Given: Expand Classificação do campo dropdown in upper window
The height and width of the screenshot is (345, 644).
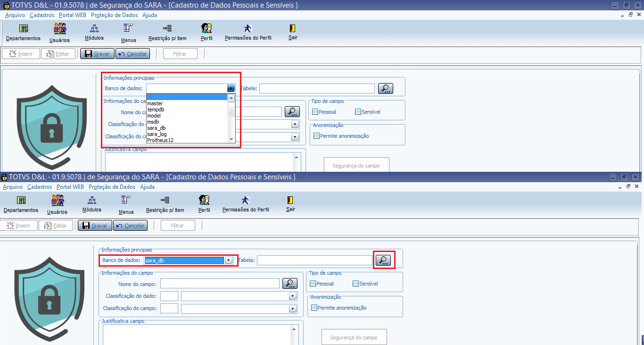Looking at the screenshot, I should click(295, 137).
